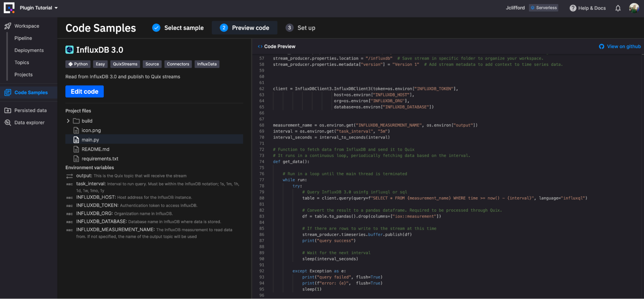Click the Connectors tag
Screen dimensions: 644x299
coord(178,64)
